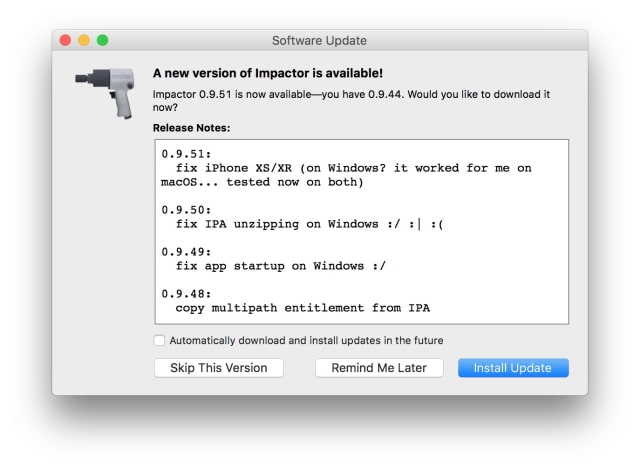Click the 'fix IPA unzipping on Windows' line
The height and width of the screenshot is (470, 640).
[x=308, y=224]
